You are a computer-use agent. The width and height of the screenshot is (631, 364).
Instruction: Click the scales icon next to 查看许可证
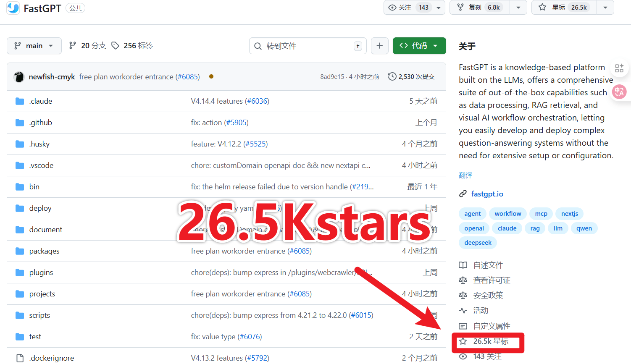tap(463, 280)
